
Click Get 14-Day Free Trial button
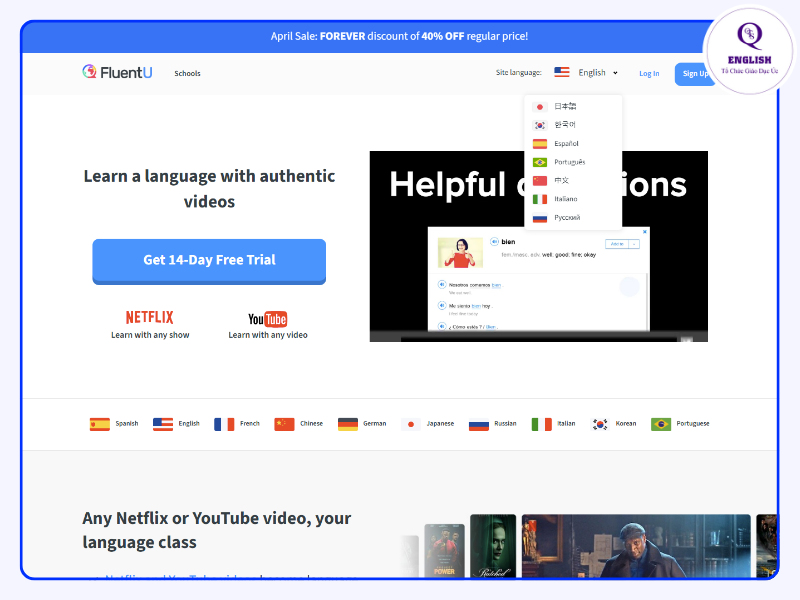(209, 261)
